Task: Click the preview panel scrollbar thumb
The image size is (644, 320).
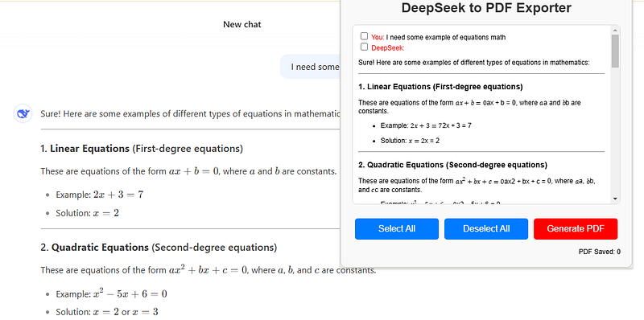Action: point(615,51)
